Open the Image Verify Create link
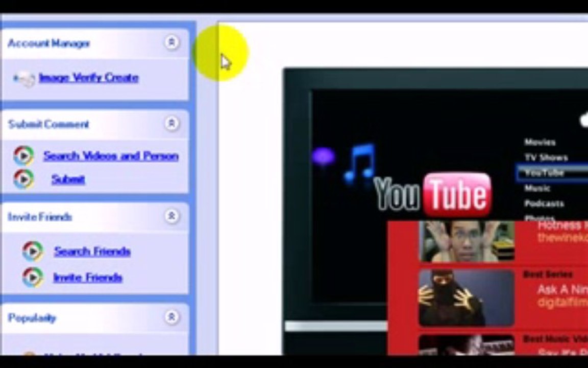 (x=88, y=78)
